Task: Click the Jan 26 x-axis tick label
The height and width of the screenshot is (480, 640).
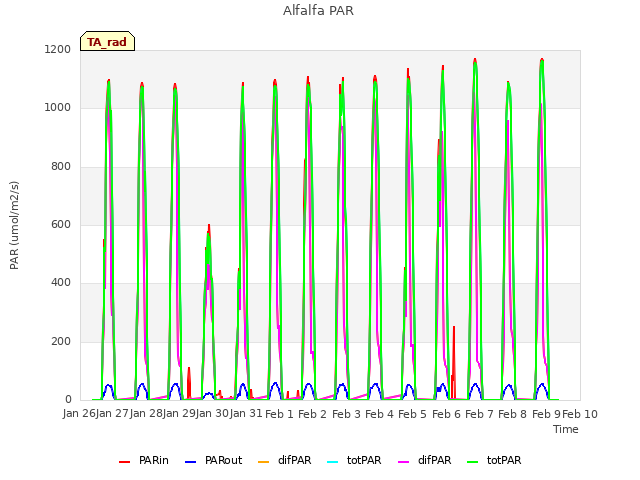Action: point(79,414)
